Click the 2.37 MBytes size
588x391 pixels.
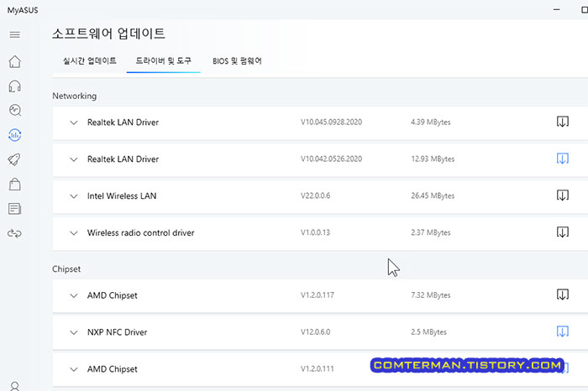click(430, 232)
